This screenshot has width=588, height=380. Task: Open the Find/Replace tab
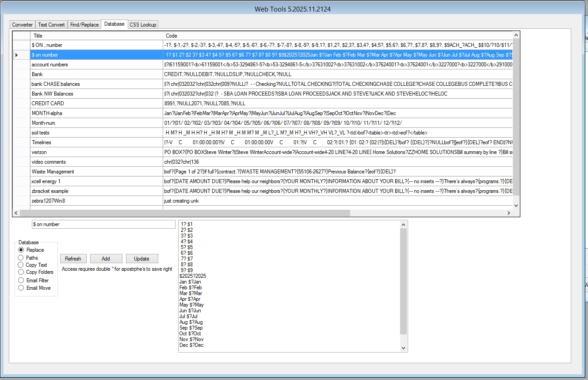(x=84, y=25)
